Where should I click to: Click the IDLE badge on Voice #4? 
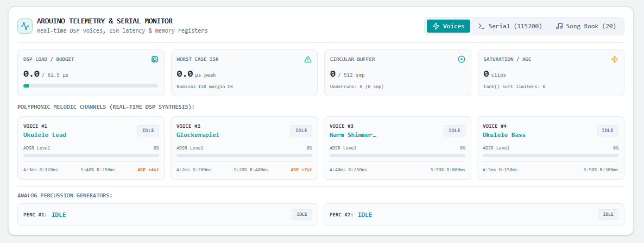tap(608, 130)
